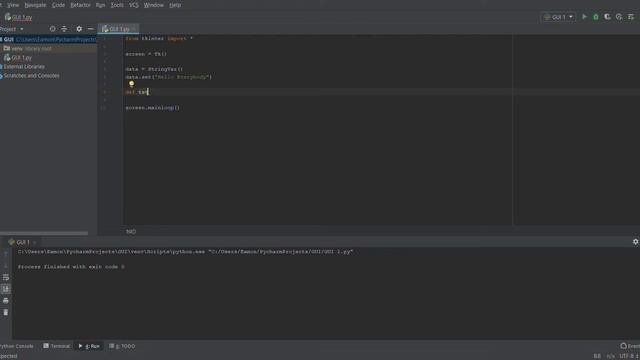Launch the profiler icon in the top toolbar
This screenshot has width=640, height=360.
coord(619,17)
